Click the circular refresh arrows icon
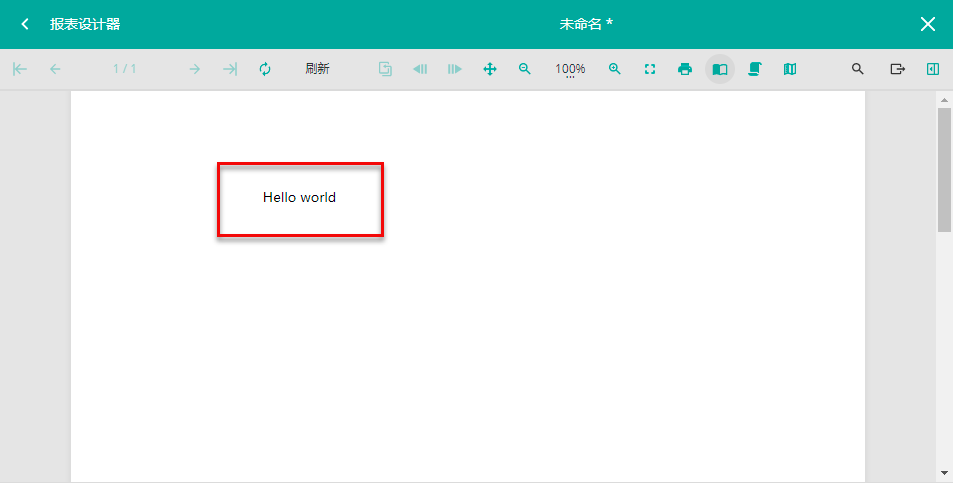Image resolution: width=953 pixels, height=483 pixels. tap(265, 69)
